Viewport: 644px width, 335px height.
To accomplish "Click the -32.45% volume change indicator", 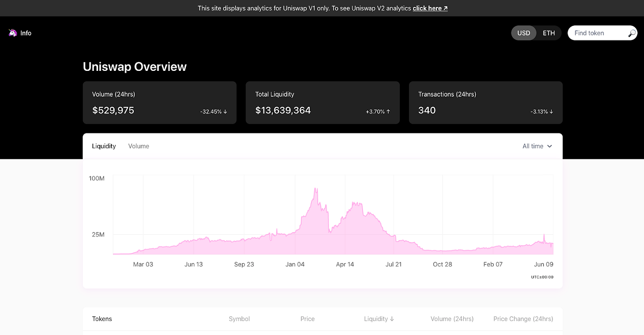I will click(x=213, y=112).
